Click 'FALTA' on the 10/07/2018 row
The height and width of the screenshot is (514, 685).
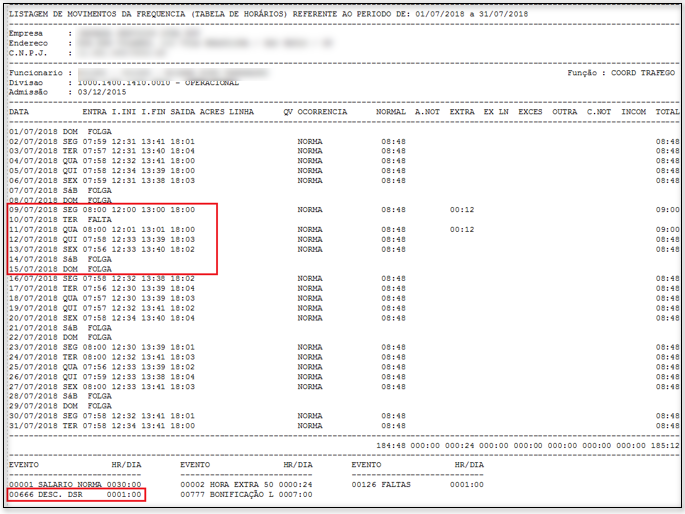(x=100, y=220)
